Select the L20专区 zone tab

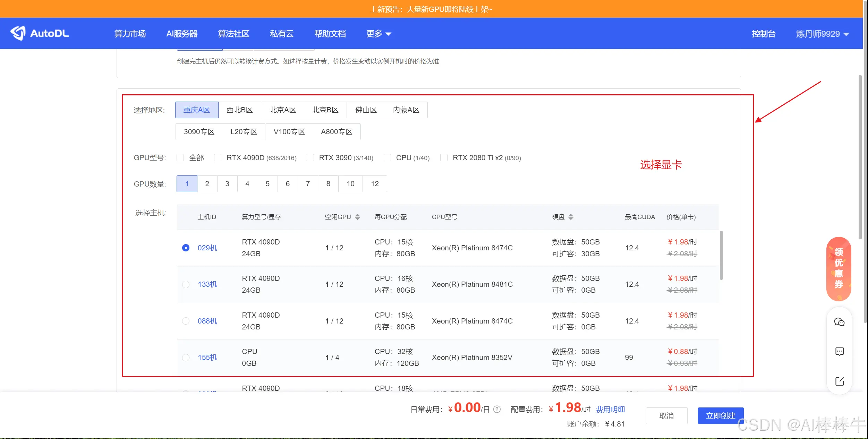244,132
